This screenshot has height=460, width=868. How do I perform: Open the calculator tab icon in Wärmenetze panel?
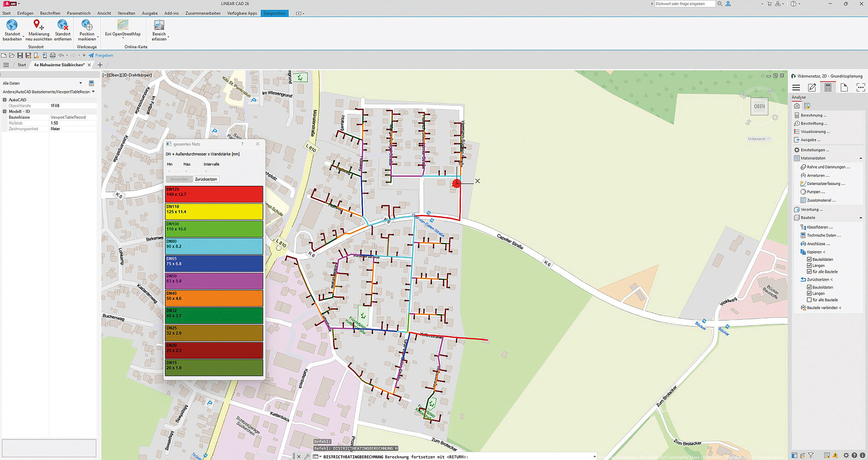coord(828,88)
